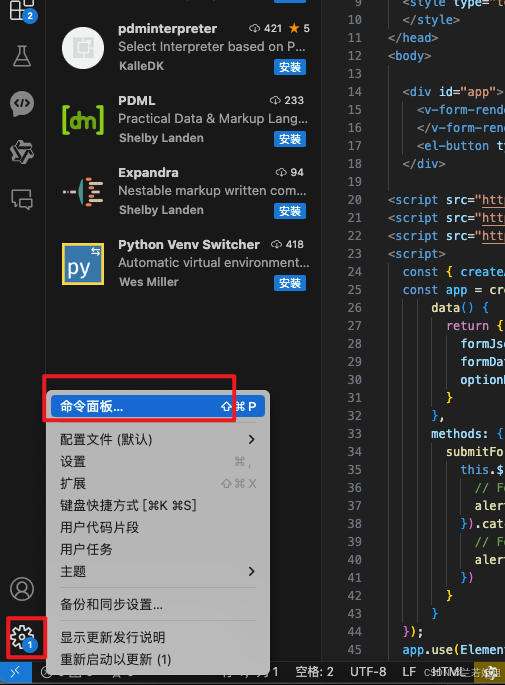Select the Expandra extension logo
Image resolution: width=505 pixels, height=685 pixels.
click(x=83, y=192)
